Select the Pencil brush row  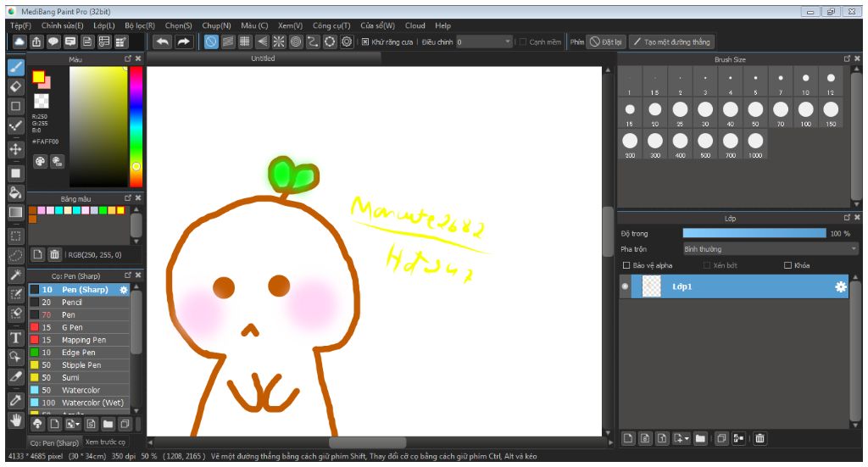(79, 302)
